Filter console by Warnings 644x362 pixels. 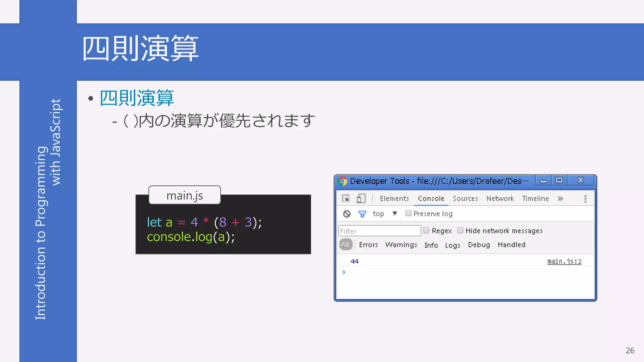[x=401, y=245]
